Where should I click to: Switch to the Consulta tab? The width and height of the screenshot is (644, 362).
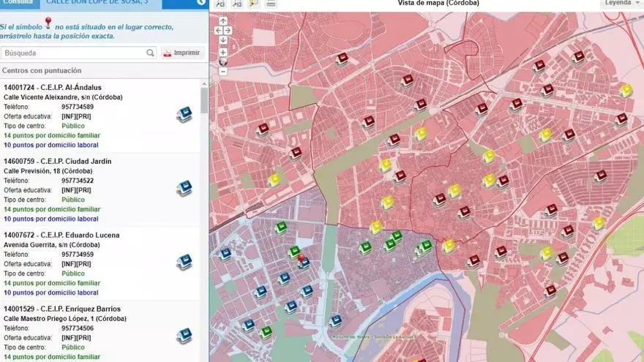pos(17,4)
